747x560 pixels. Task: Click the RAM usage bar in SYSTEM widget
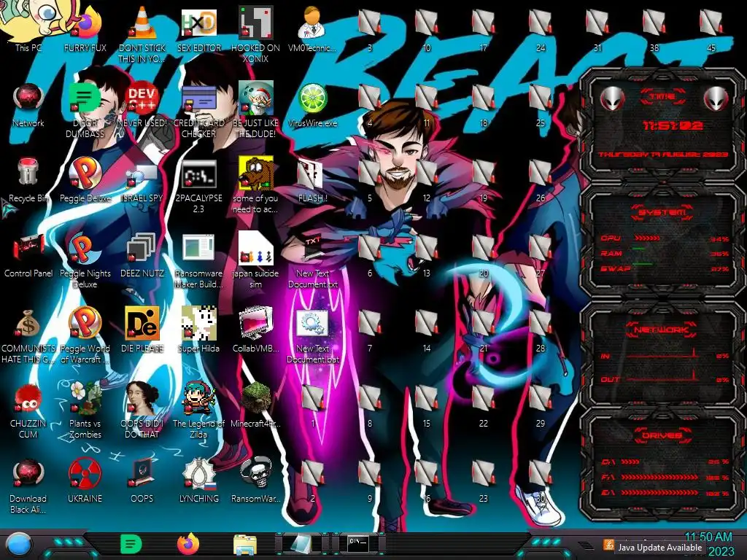[x=639, y=249]
